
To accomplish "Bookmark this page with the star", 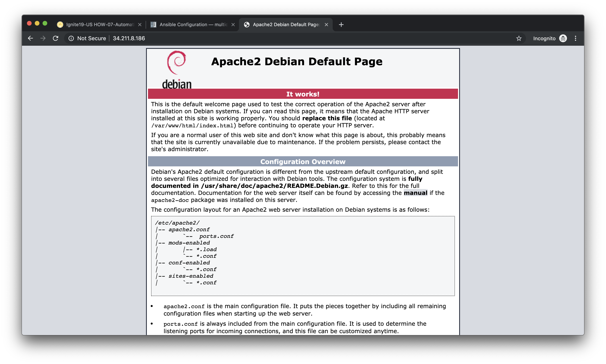I will [519, 38].
